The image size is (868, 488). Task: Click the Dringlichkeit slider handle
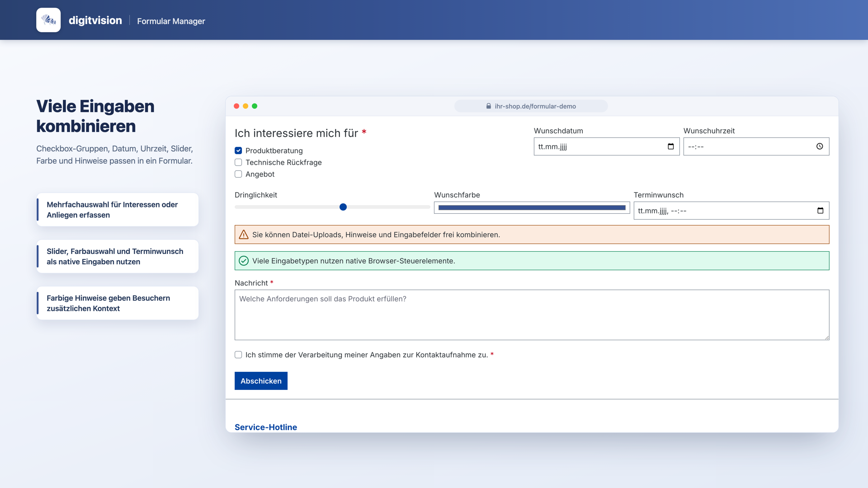tap(343, 207)
